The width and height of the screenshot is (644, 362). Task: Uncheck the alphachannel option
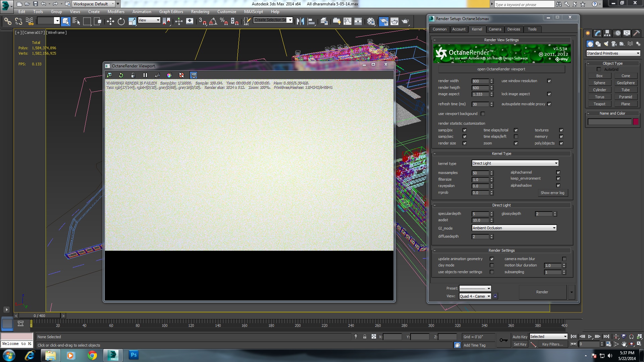click(558, 172)
